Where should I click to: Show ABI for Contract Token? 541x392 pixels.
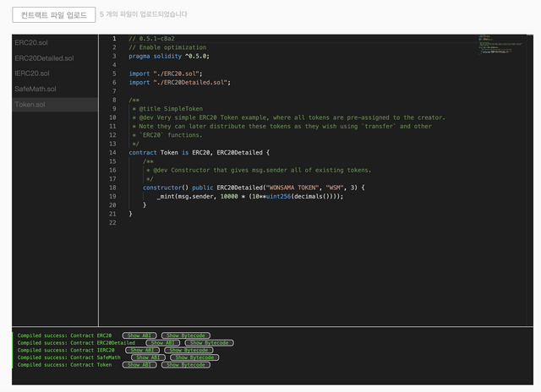coord(139,365)
